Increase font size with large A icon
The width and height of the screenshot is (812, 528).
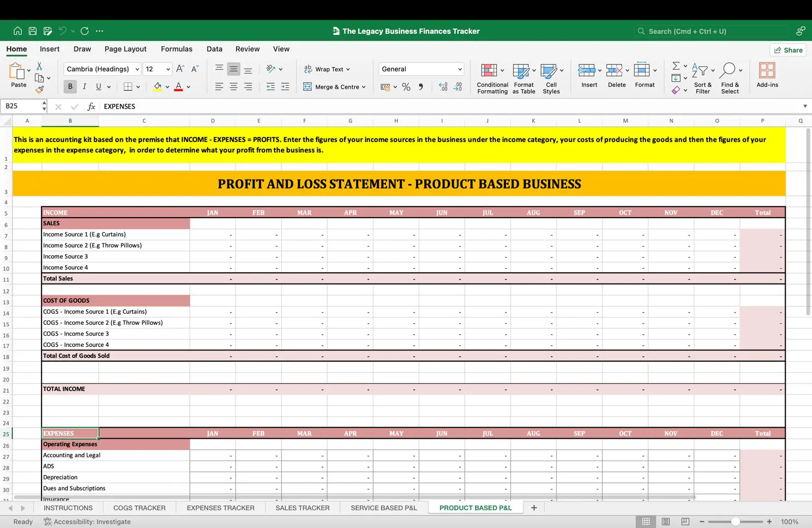[180, 69]
